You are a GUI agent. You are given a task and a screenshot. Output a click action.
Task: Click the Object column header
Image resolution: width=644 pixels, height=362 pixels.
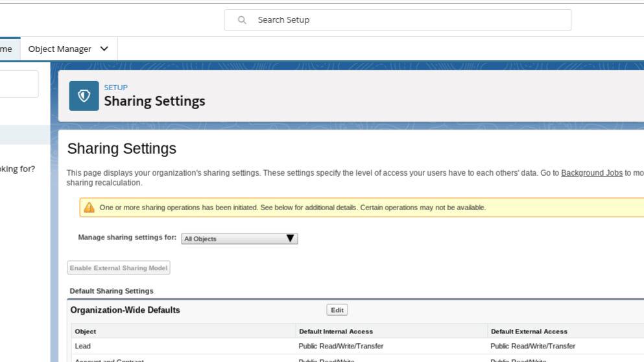[x=86, y=332]
